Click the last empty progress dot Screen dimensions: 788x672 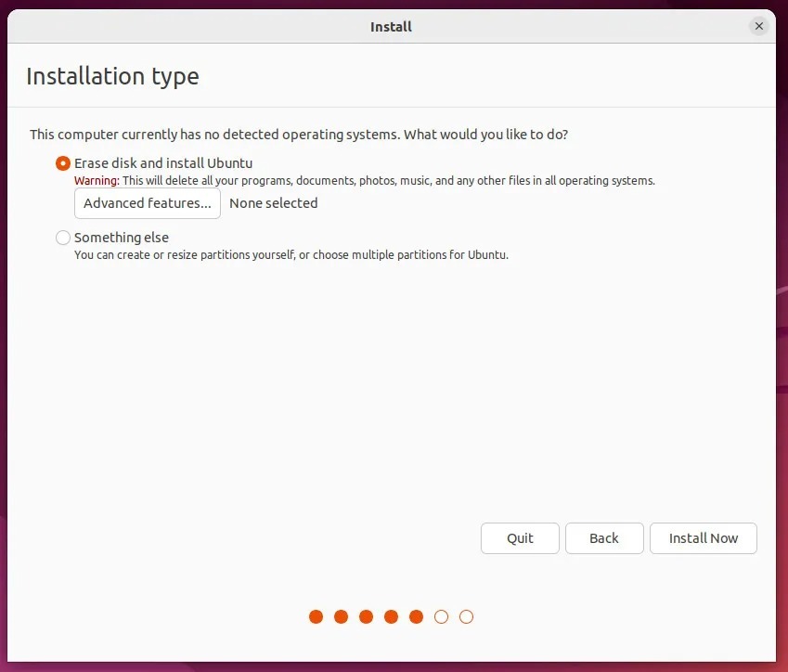click(x=467, y=616)
